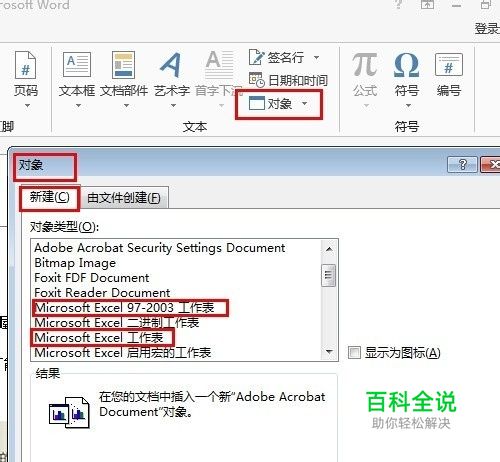Click the list scrollbar up arrow

pyautogui.click(x=329, y=249)
